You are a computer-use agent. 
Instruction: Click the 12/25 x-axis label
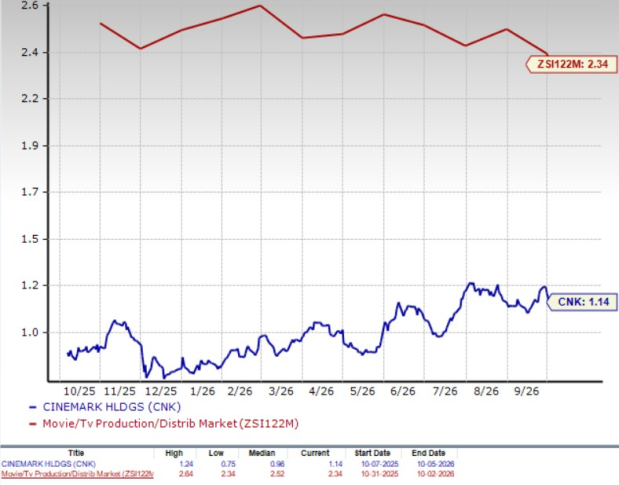(x=161, y=391)
